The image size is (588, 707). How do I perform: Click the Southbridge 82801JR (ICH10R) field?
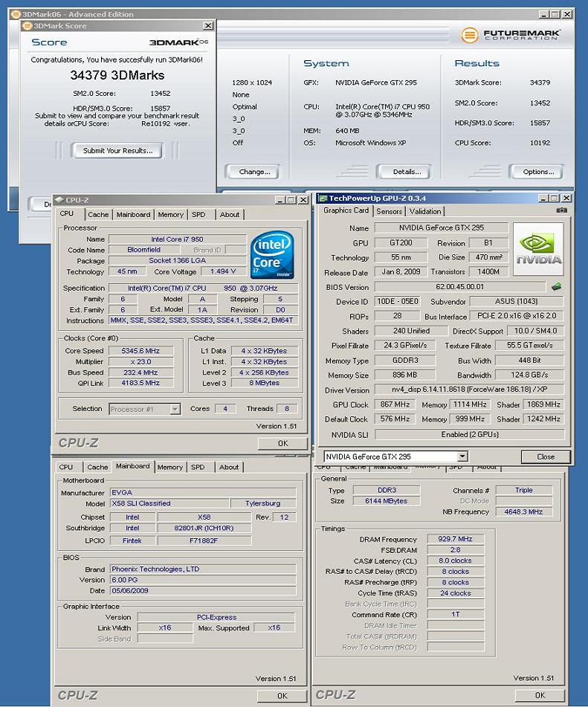click(204, 528)
